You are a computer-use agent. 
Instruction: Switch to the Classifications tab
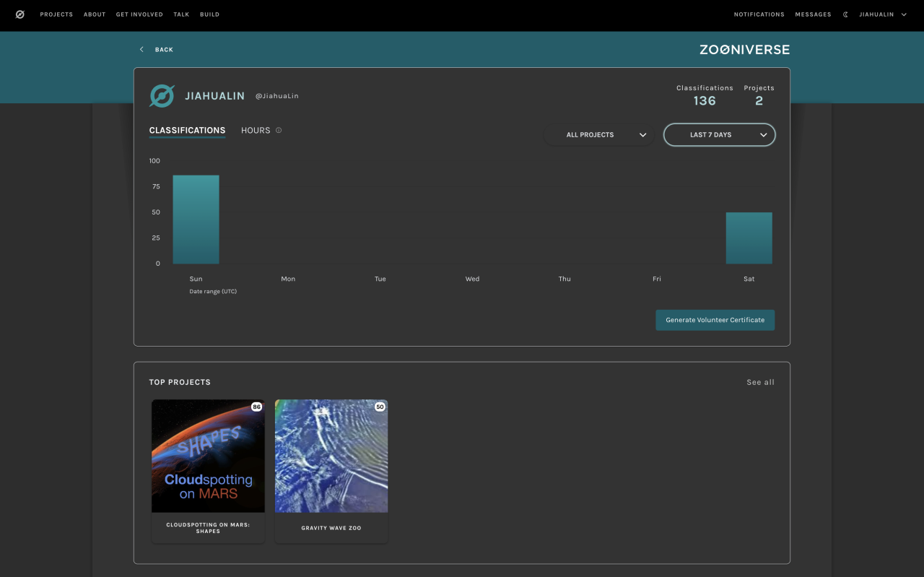click(x=187, y=131)
